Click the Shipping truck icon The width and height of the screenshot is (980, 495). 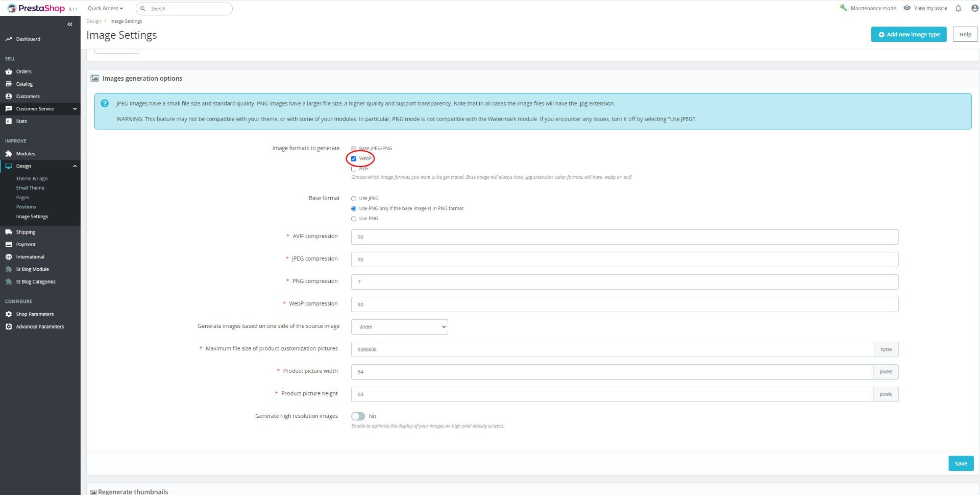coord(9,232)
